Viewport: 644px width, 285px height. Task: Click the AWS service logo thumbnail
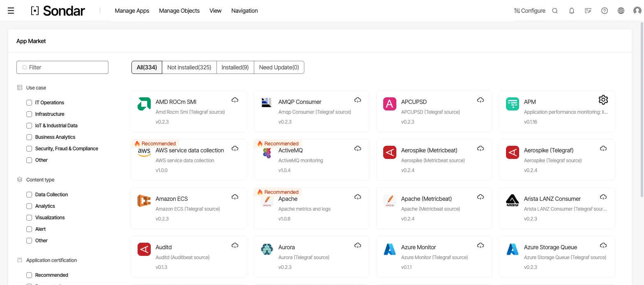[x=144, y=152]
